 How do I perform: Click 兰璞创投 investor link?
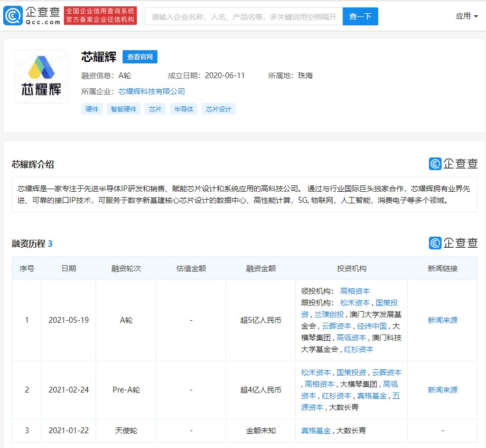[x=329, y=314]
